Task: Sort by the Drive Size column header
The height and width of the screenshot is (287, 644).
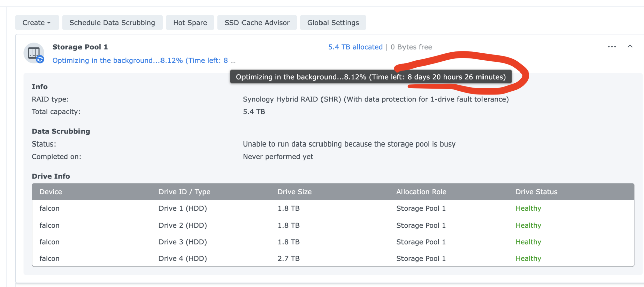Action: coord(294,192)
